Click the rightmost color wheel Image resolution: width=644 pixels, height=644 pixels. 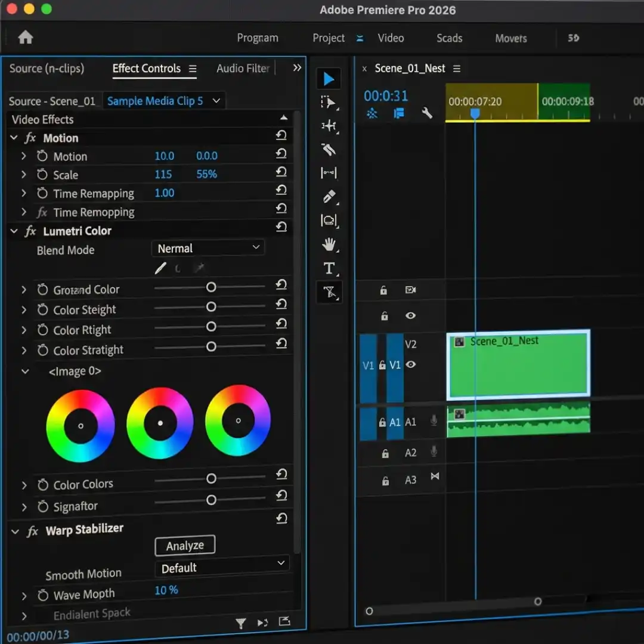click(238, 420)
